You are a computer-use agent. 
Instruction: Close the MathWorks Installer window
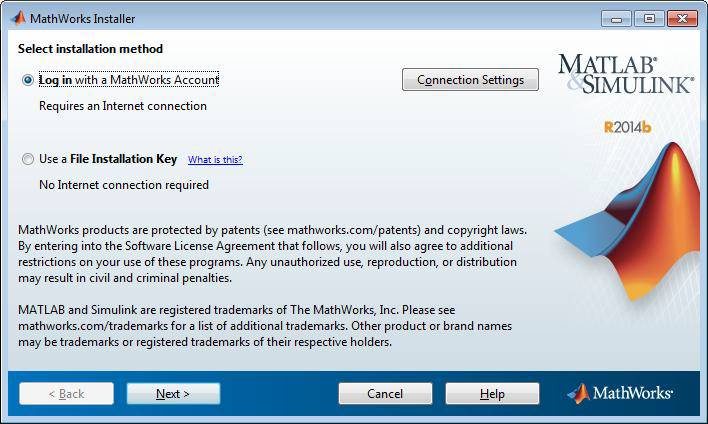682,18
